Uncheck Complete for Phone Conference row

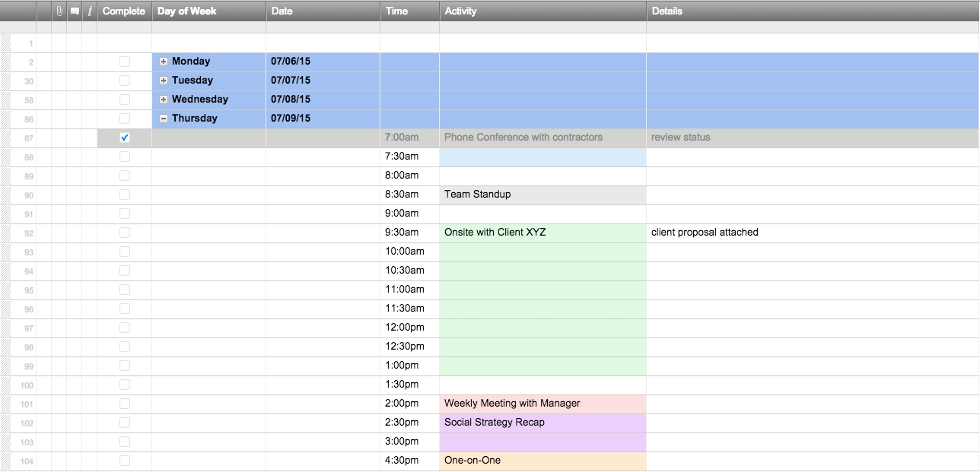click(x=124, y=138)
